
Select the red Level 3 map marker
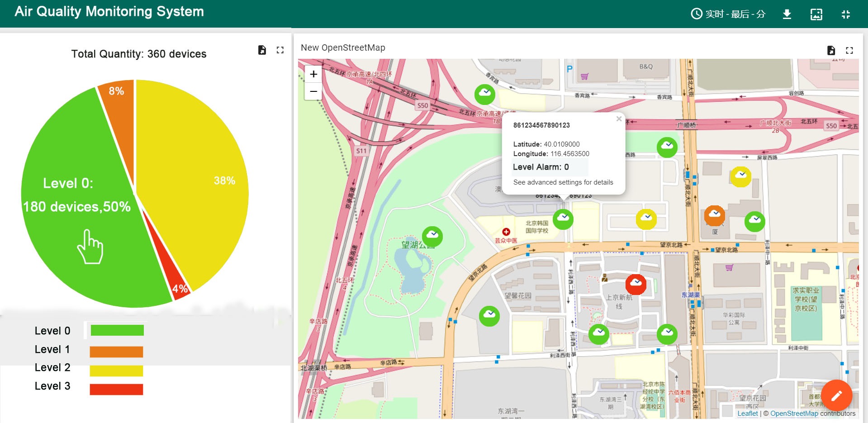click(636, 284)
